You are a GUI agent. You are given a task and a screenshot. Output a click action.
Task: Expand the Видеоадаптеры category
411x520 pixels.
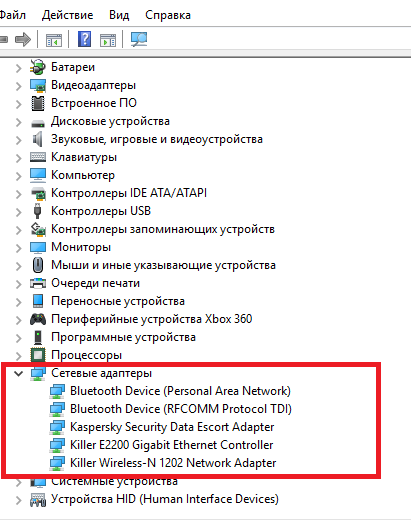18,86
